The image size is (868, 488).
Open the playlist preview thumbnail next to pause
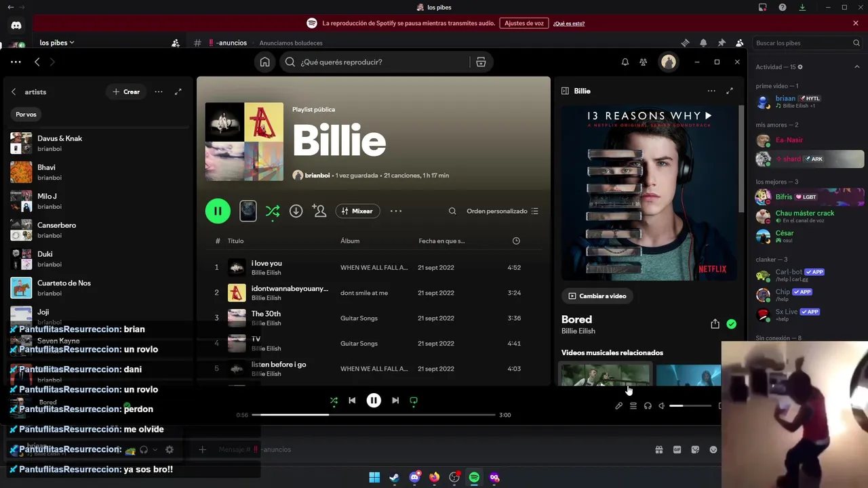coord(248,211)
